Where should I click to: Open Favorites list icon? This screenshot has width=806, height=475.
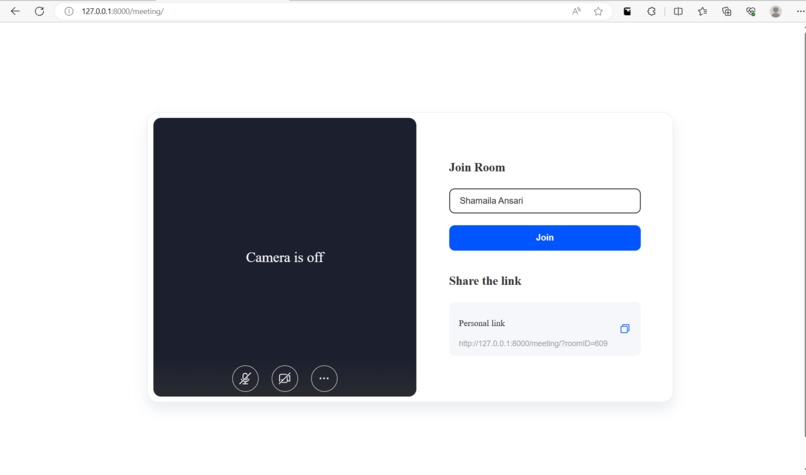click(x=703, y=11)
